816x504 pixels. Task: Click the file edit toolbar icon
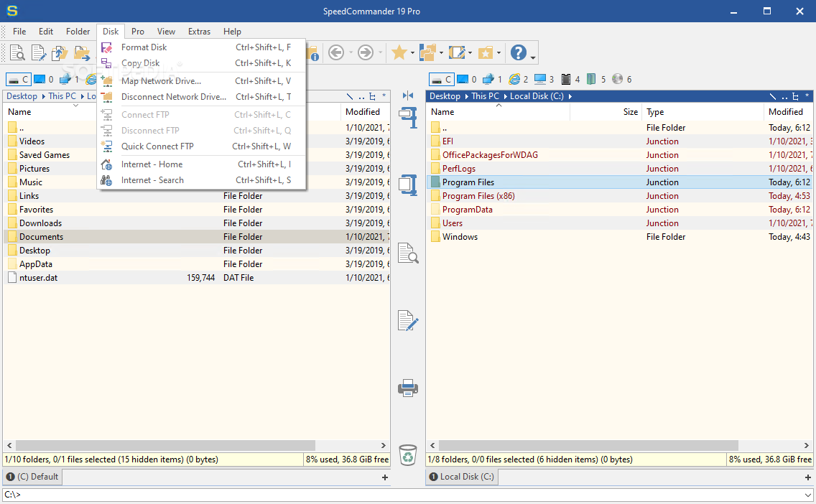(39, 52)
